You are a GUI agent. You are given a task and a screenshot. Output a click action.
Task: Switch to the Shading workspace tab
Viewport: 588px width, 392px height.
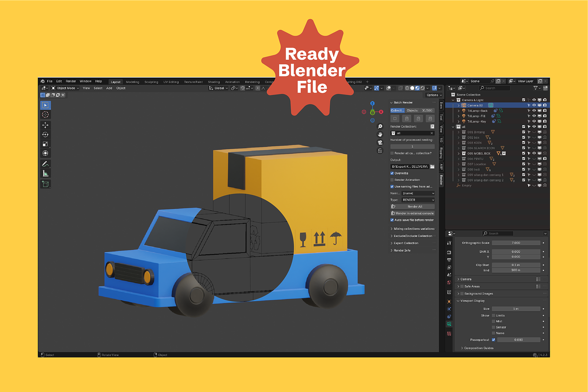pos(214,82)
